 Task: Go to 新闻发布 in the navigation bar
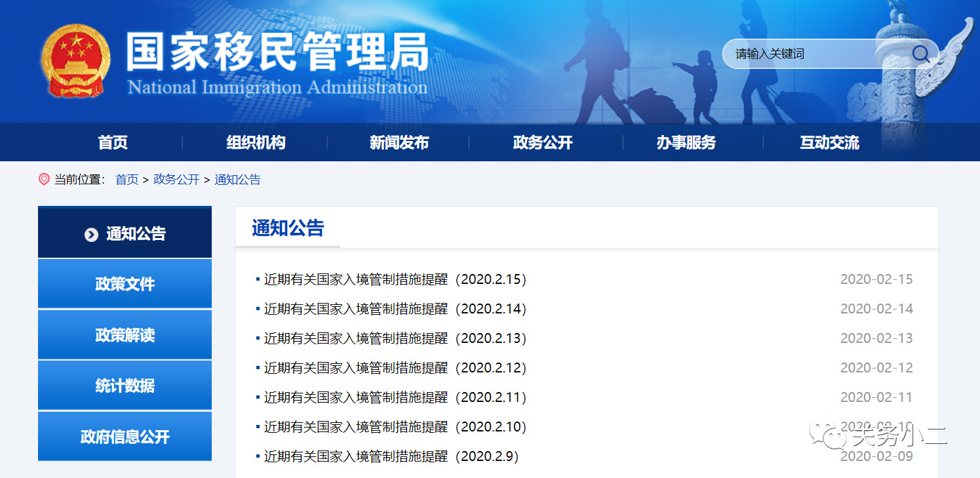(399, 142)
